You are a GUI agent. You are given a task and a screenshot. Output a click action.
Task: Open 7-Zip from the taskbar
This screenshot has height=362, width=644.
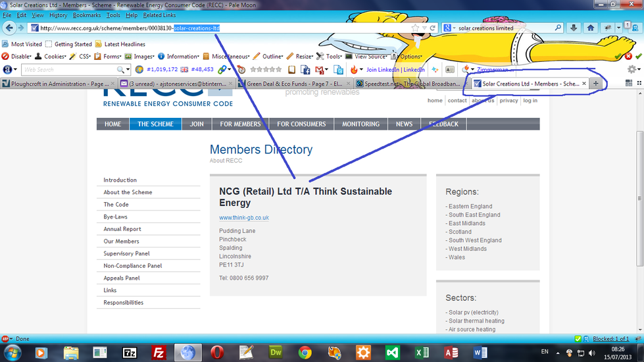(x=130, y=353)
